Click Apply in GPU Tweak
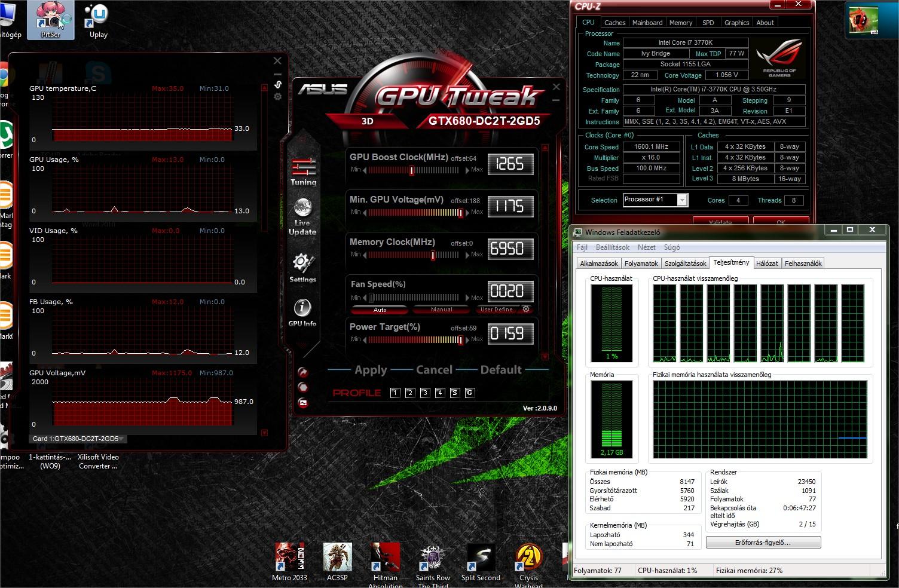 pos(371,370)
